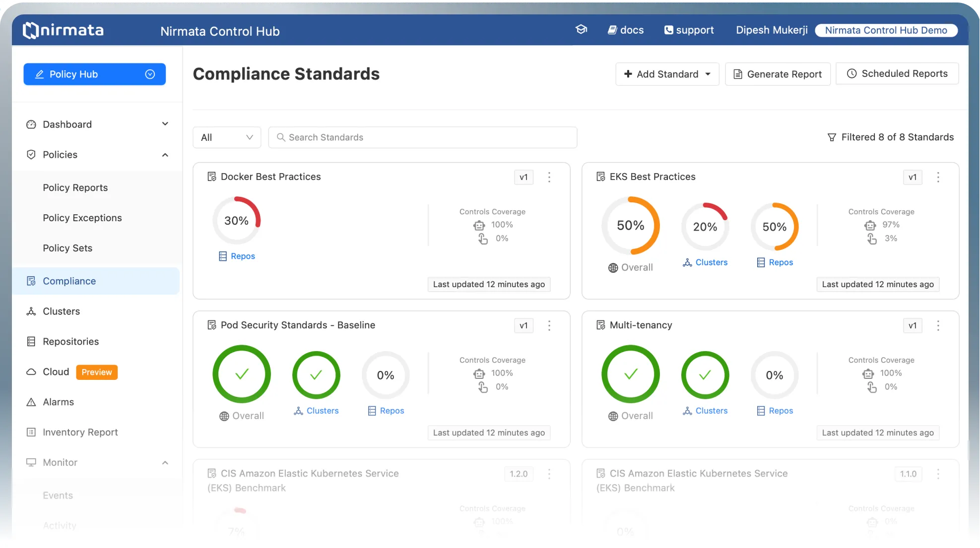Click the Nirmata logo

click(64, 30)
